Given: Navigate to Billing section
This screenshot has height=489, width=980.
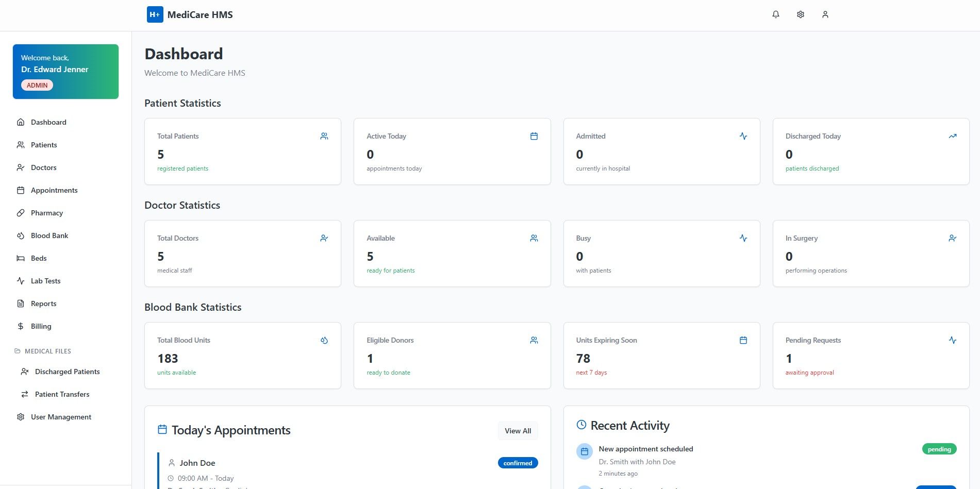Looking at the screenshot, I should tap(41, 326).
